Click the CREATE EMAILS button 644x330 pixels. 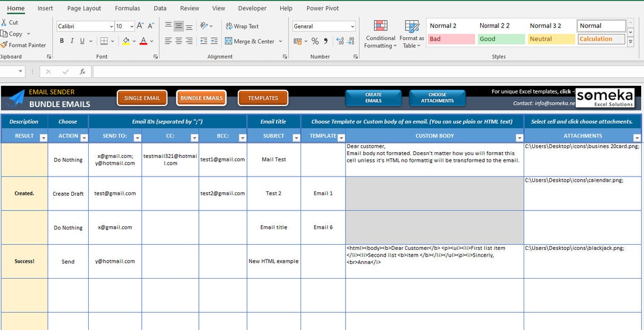[373, 98]
